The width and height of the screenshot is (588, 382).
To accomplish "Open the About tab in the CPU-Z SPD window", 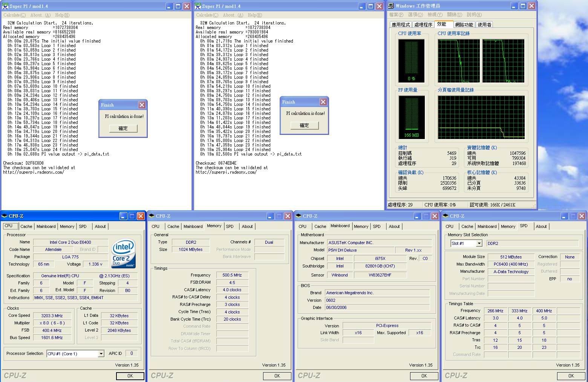I will tap(541, 226).
